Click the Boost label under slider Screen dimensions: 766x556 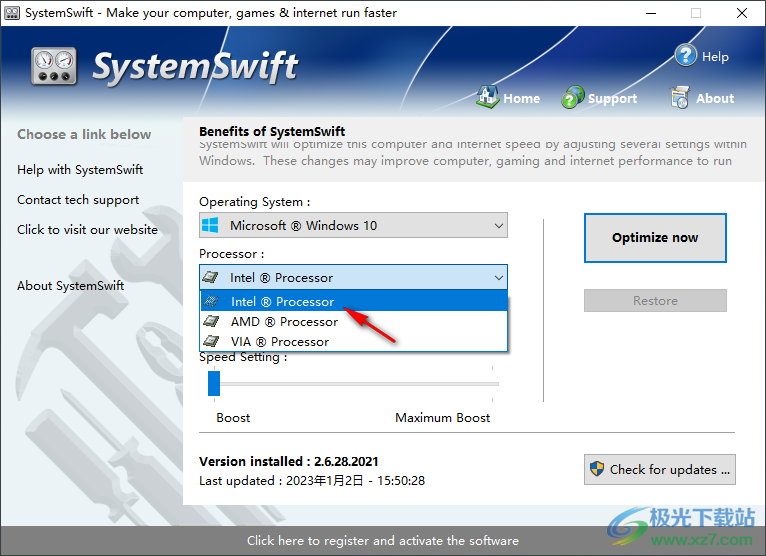coord(233,418)
